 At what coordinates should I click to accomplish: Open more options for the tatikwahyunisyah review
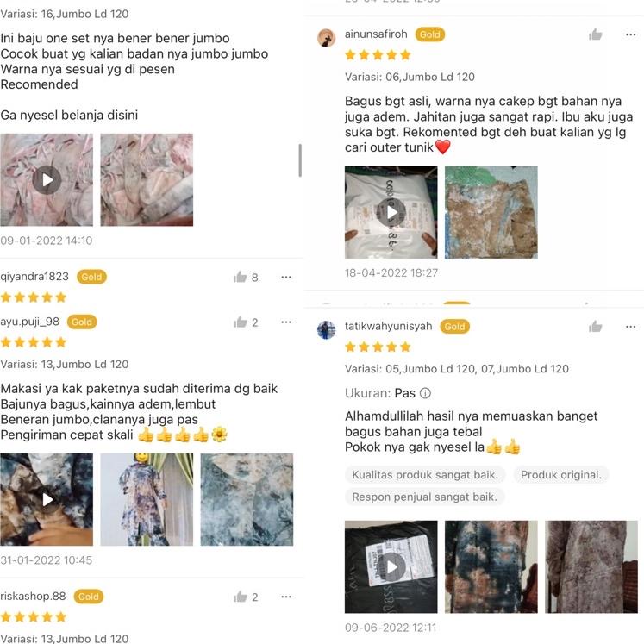631,327
